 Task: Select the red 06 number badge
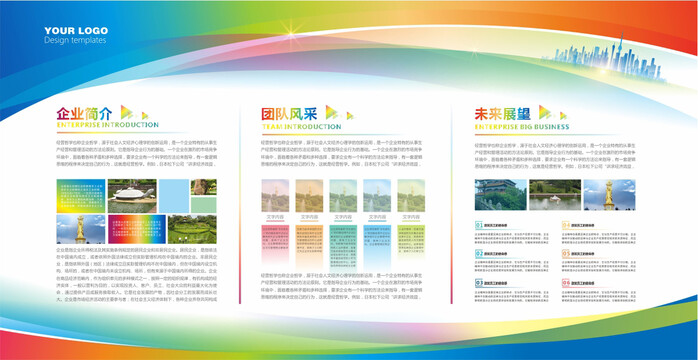tap(566, 283)
